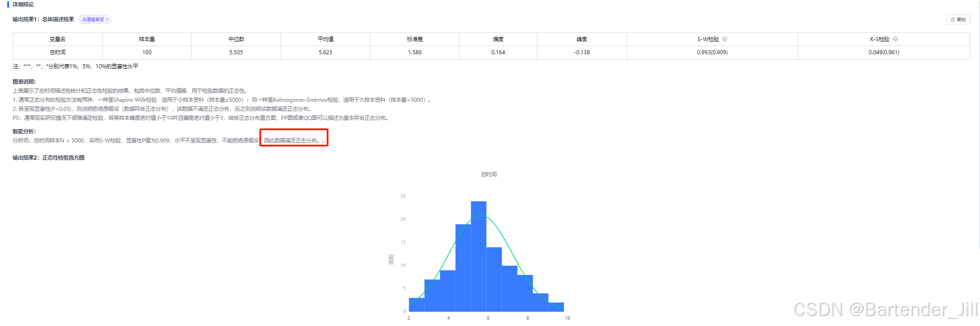Click the S-W result 0.993(0.909)
Viewport: 980px width, 326px height.
pyautogui.click(x=712, y=52)
